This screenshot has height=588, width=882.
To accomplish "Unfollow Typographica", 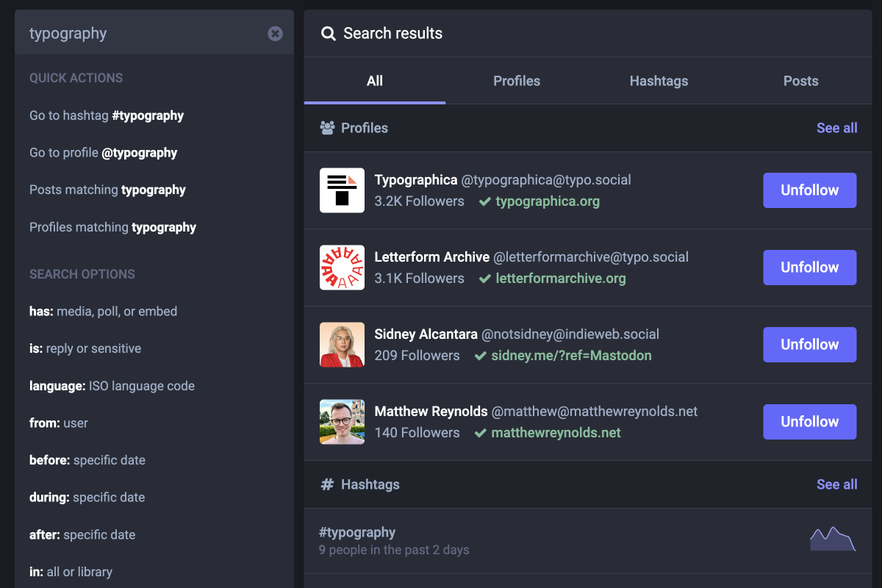I will click(x=810, y=190).
